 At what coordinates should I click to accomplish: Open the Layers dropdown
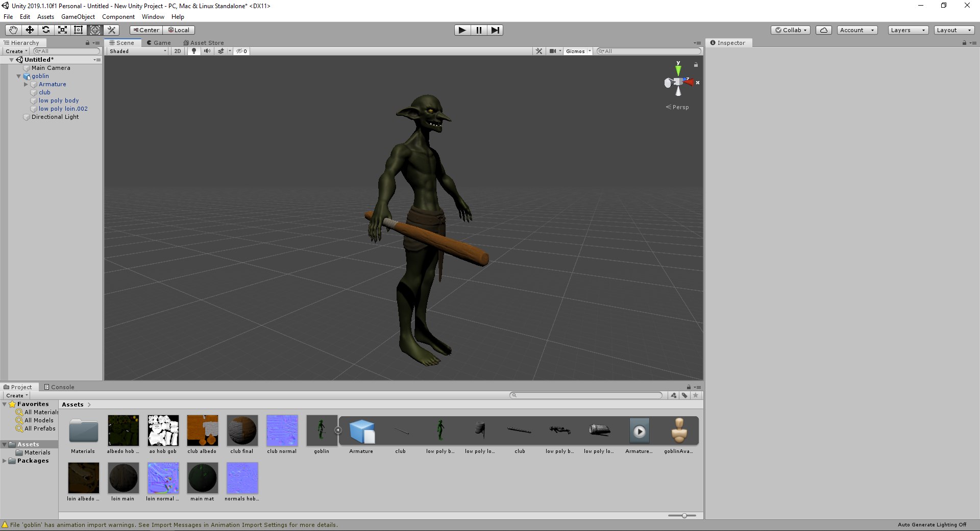click(908, 30)
